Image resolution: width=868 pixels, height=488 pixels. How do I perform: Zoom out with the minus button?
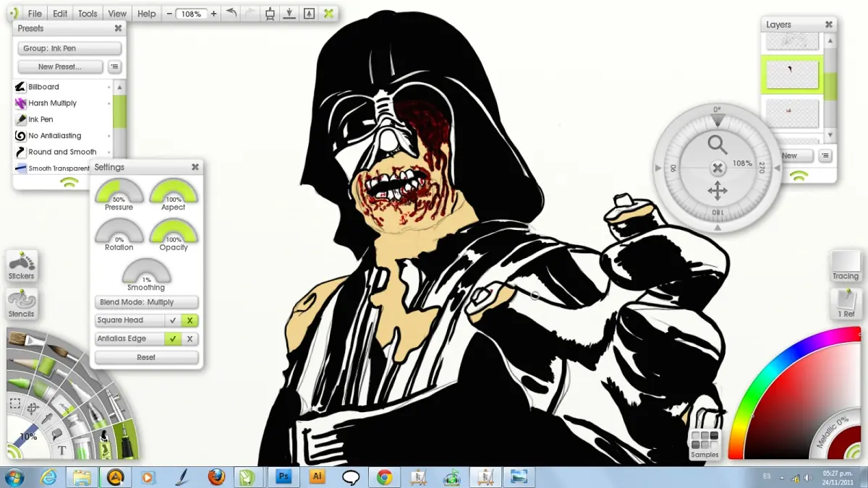[x=169, y=14]
